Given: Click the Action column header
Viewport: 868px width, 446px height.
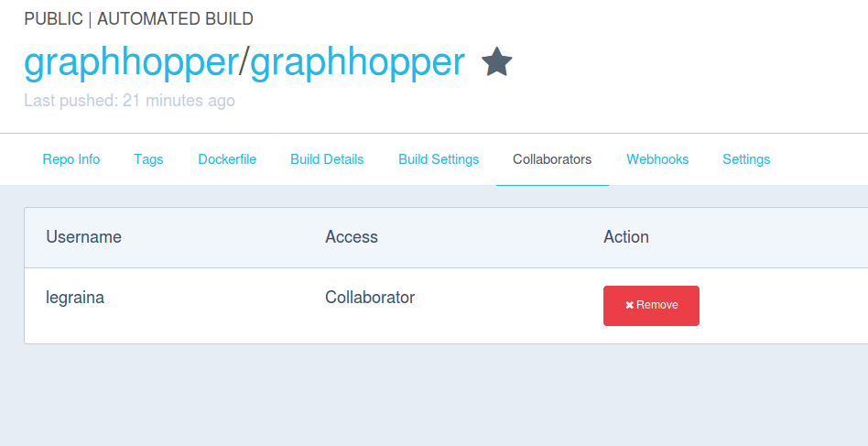Looking at the screenshot, I should click(x=626, y=237).
